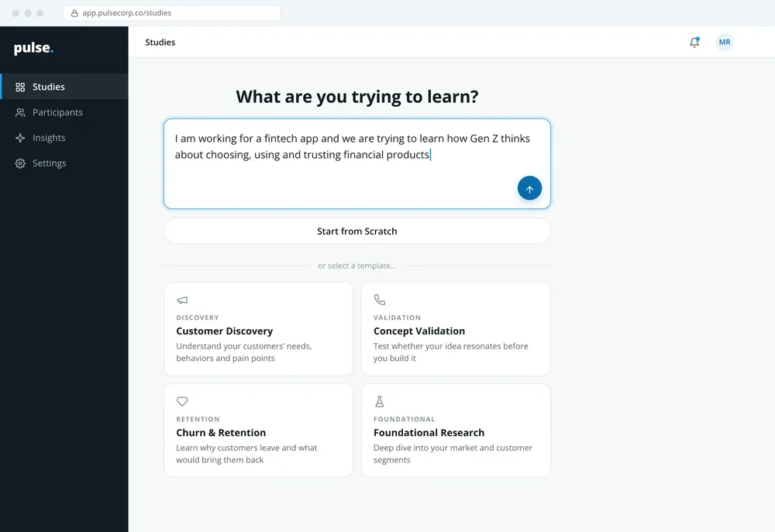
Task: Click the heart icon on Churn & Retention card
Action: click(182, 401)
